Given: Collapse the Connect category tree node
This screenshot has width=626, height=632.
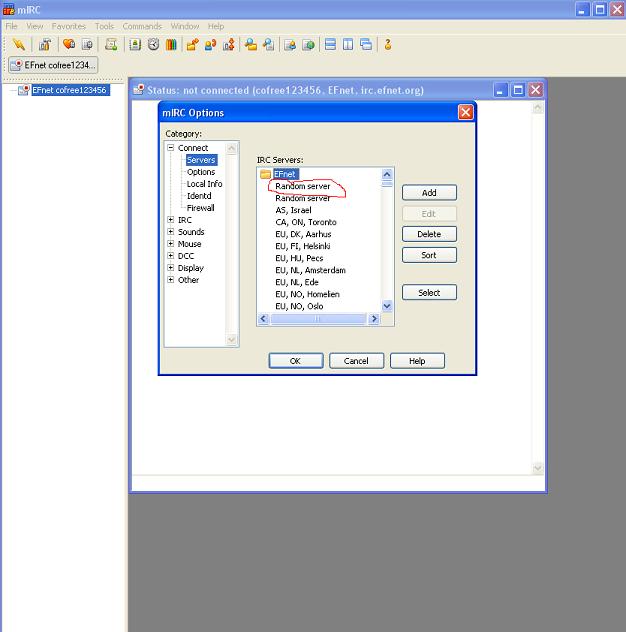Looking at the screenshot, I should pyautogui.click(x=171, y=148).
